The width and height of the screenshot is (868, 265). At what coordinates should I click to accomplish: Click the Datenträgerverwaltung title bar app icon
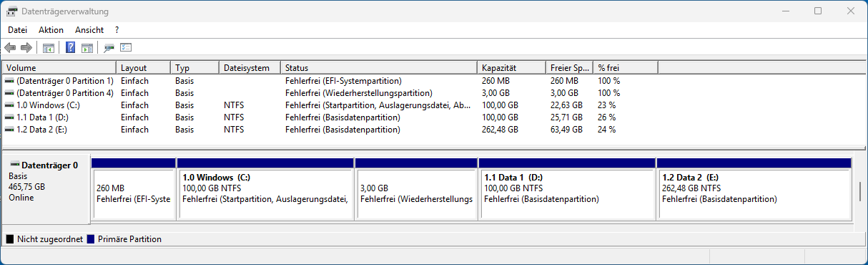tap(11, 11)
